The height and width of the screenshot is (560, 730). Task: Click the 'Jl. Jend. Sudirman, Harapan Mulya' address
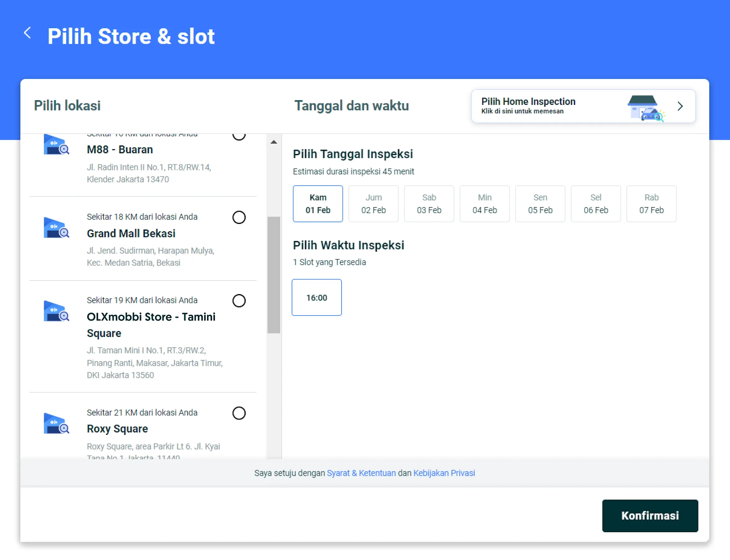pos(150,257)
